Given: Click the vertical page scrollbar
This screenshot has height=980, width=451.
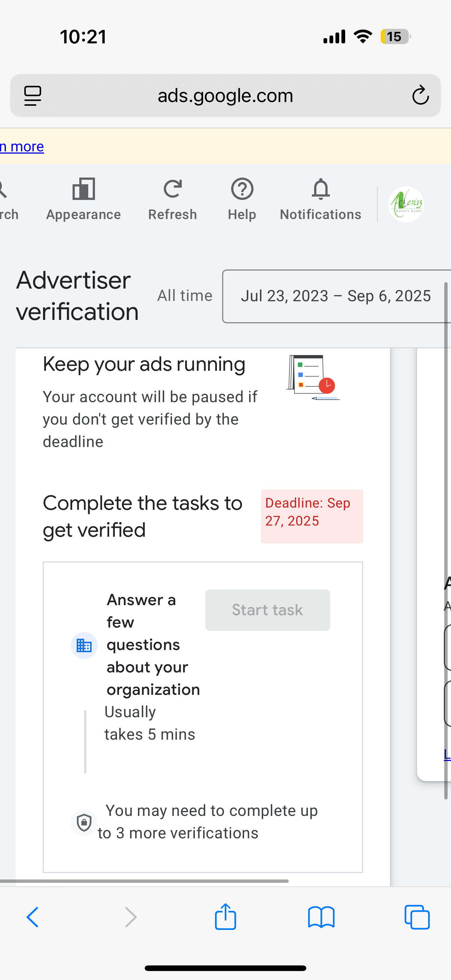Looking at the screenshot, I should click(x=446, y=540).
